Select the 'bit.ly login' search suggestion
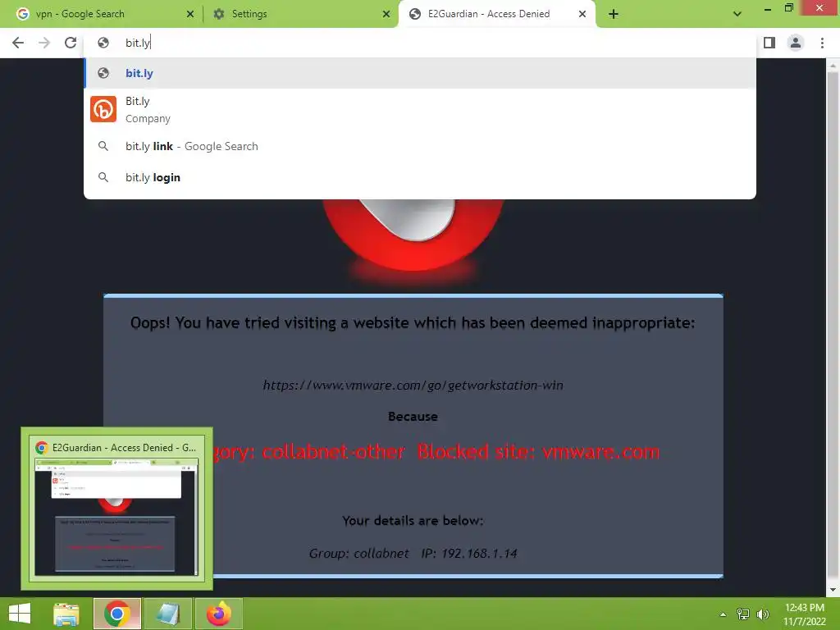This screenshot has height=630, width=840. 420,177
